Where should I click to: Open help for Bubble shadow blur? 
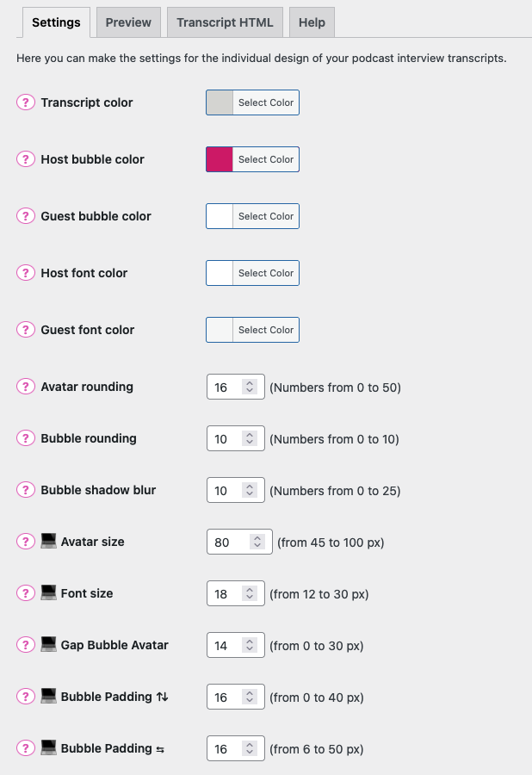point(25,490)
